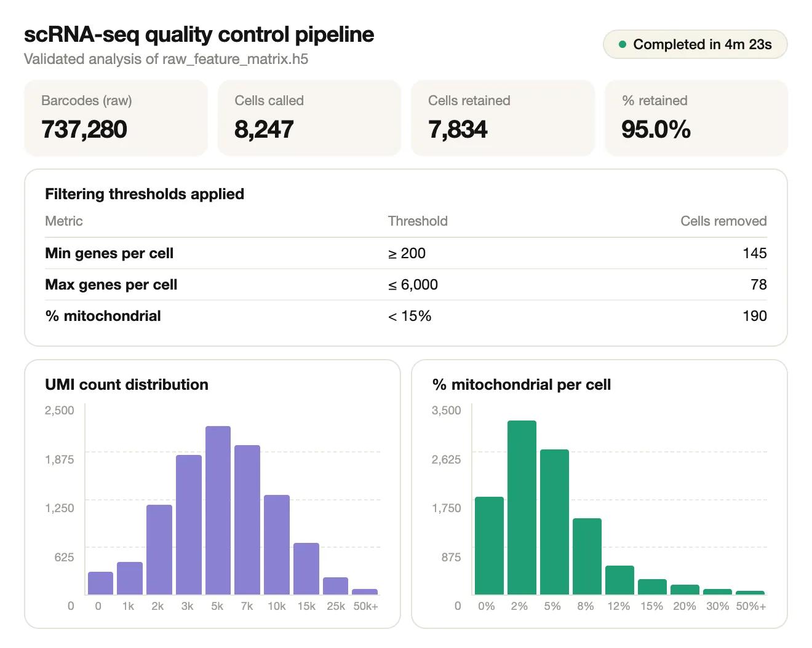Pick the green 8% bar in the mitochondrial chart
The image size is (812, 648).
tap(587, 556)
